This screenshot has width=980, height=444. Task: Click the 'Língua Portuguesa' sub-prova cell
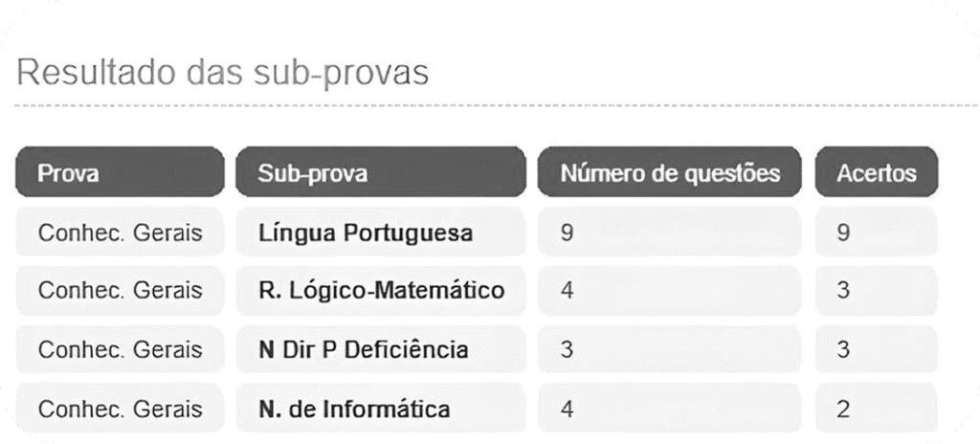point(380,233)
